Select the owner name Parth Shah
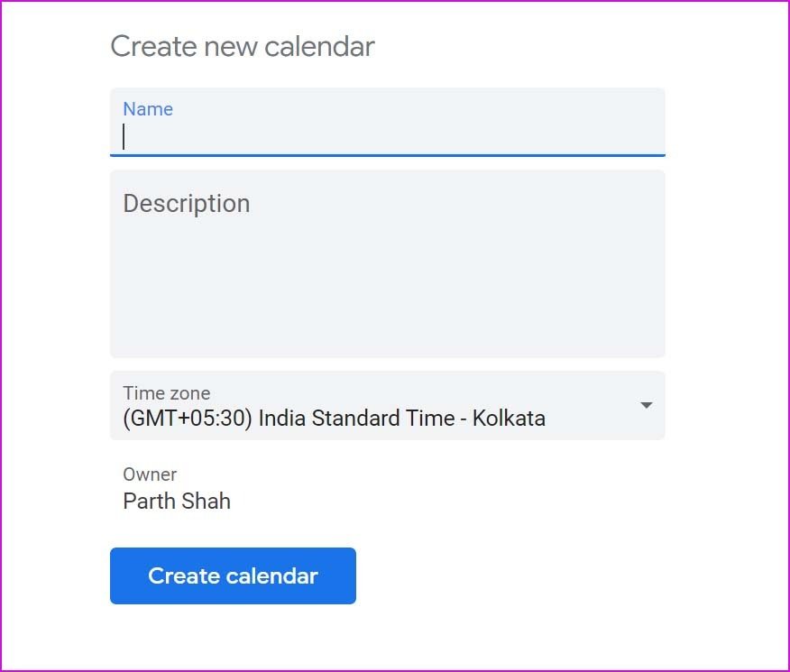The height and width of the screenshot is (672, 790). click(x=177, y=502)
